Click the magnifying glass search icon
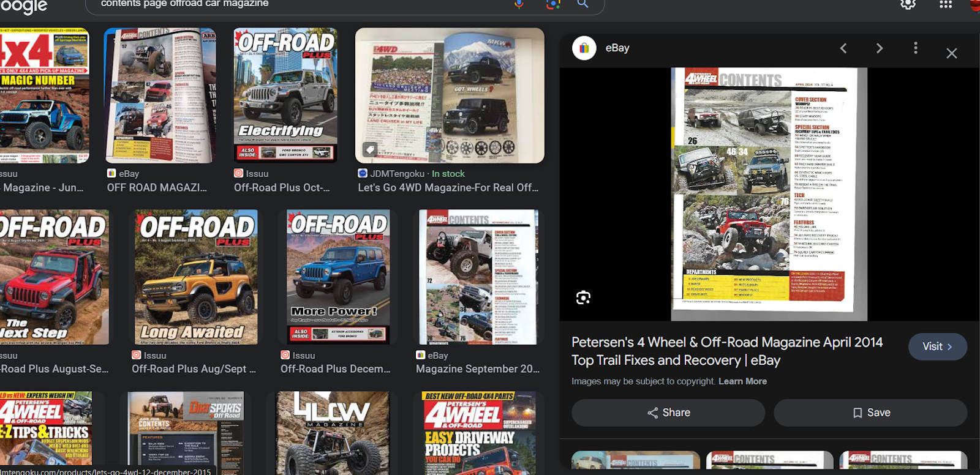The width and height of the screenshot is (980, 475). pos(583,4)
